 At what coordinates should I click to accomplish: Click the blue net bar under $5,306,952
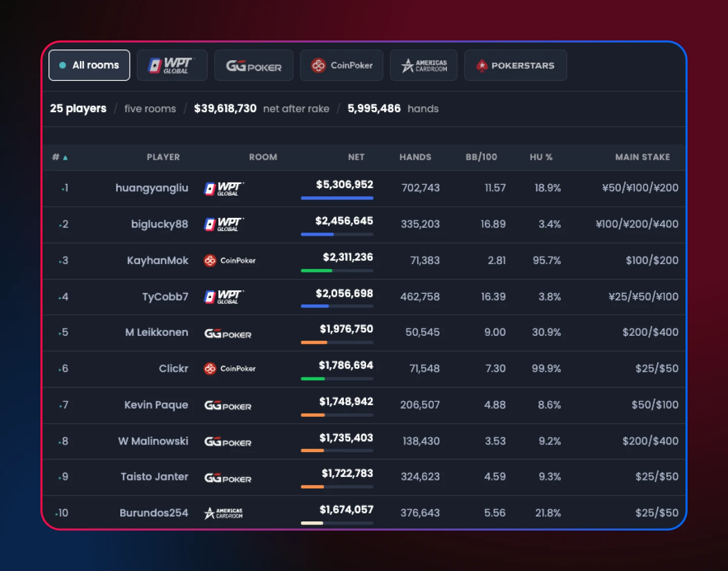pyautogui.click(x=337, y=198)
